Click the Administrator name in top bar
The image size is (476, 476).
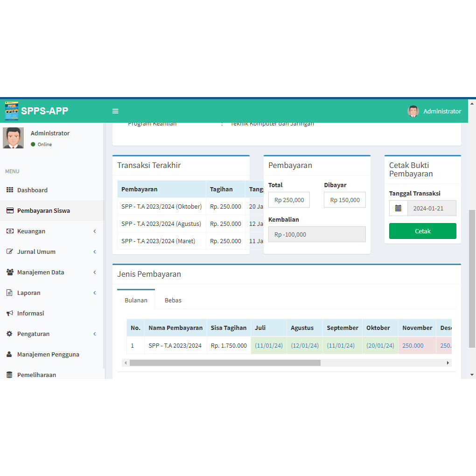[x=442, y=112]
